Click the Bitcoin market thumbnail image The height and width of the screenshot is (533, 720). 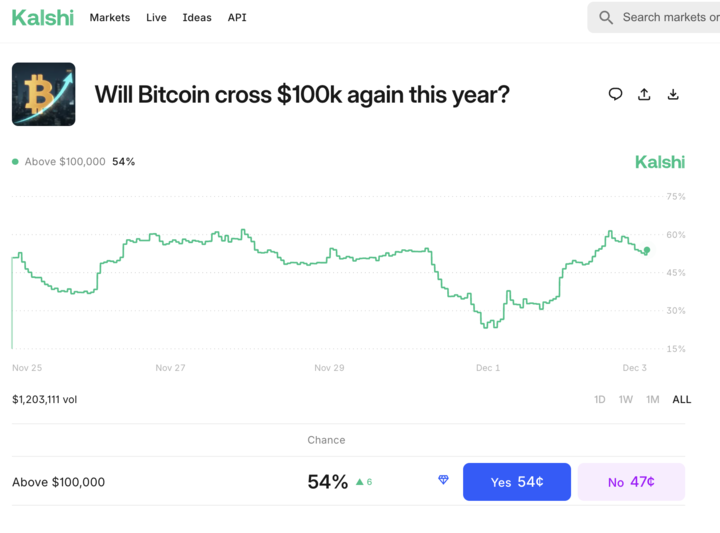[43, 94]
